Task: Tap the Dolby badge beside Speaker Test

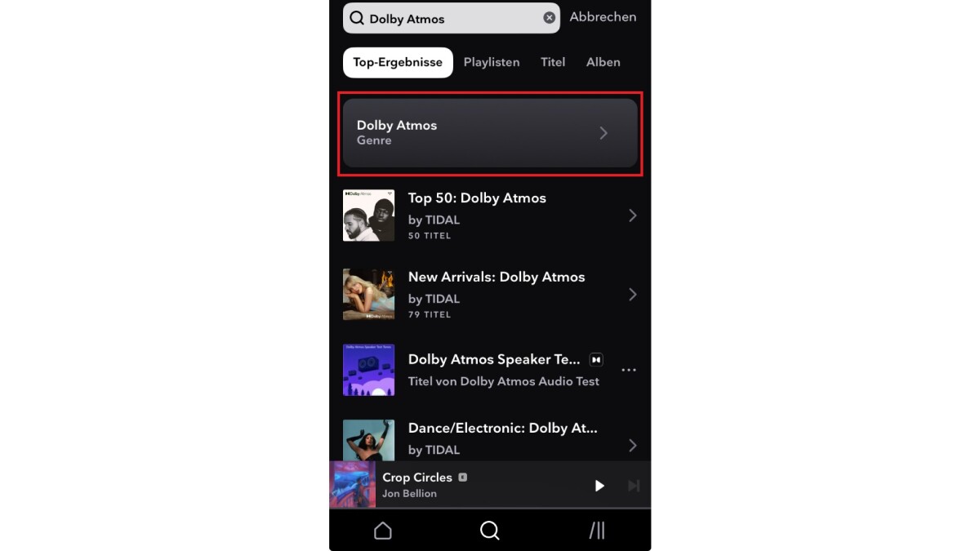Action: click(596, 359)
